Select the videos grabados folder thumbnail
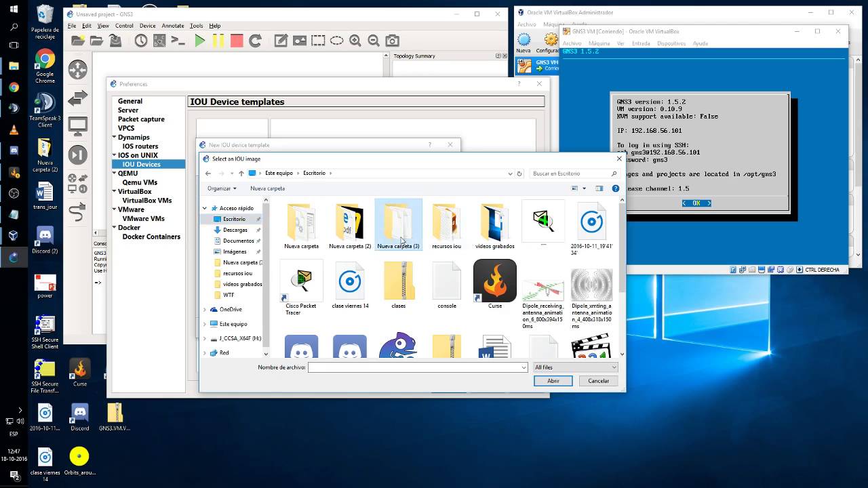This screenshot has width=868, height=488. click(x=495, y=226)
